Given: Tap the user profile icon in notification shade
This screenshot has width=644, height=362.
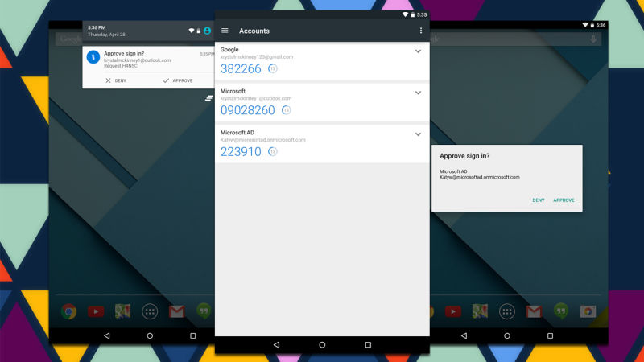Looking at the screenshot, I should point(207,31).
